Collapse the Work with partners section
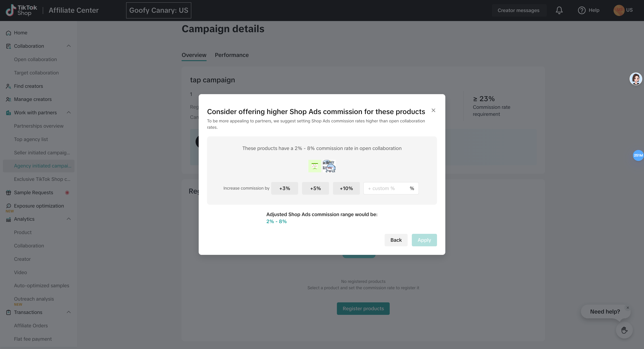The width and height of the screenshot is (644, 349). click(69, 113)
